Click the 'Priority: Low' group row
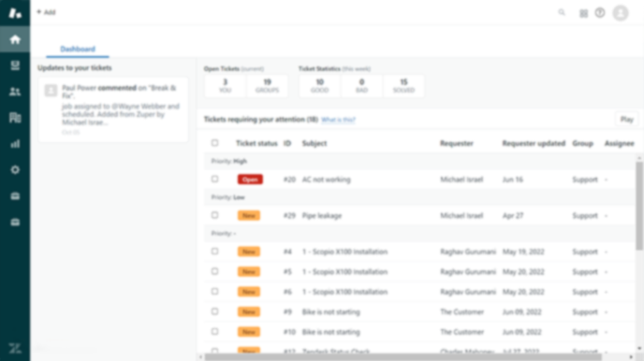 (419, 197)
